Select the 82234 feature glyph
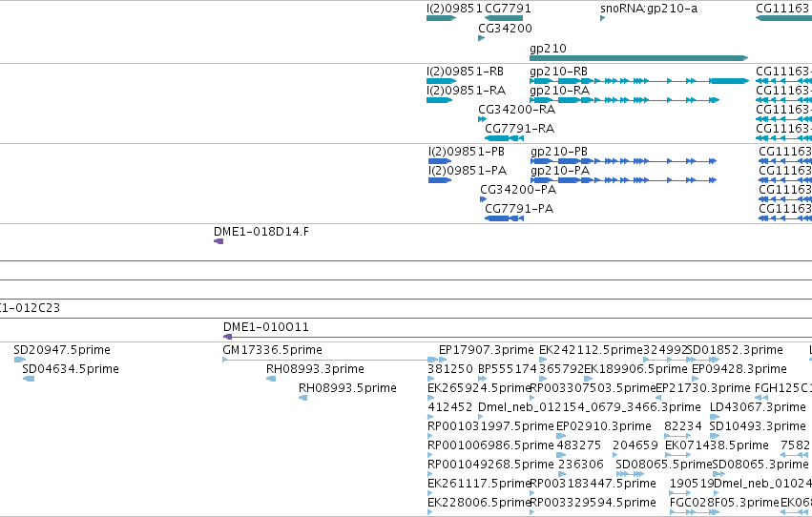812x517 pixels. [x=677, y=436]
